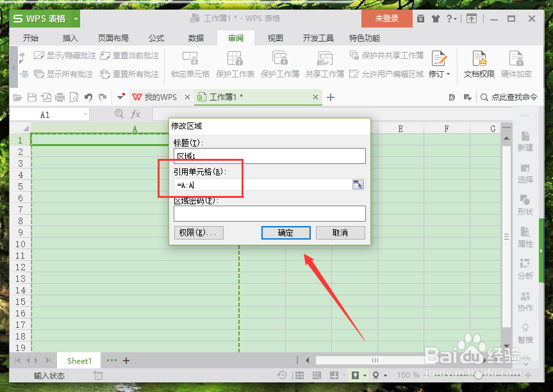
Task: Open the Name Box dropdown showing A1
Action: point(87,113)
